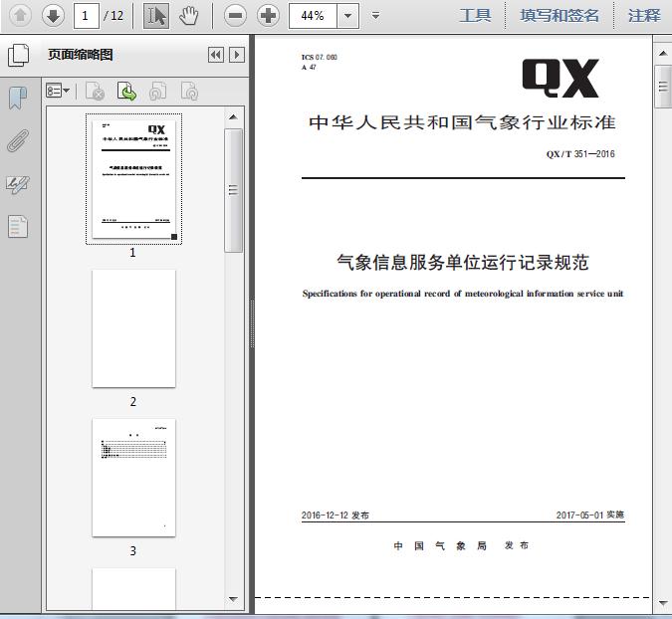
Task: Click the 页面缩略图 panel title
Action: coord(81,55)
